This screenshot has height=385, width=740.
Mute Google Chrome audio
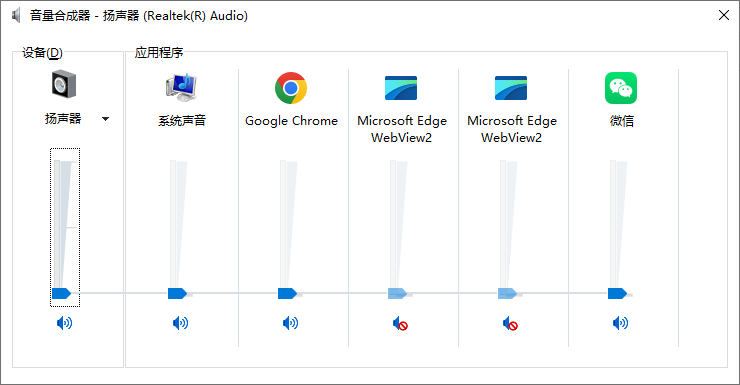pyautogui.click(x=290, y=323)
